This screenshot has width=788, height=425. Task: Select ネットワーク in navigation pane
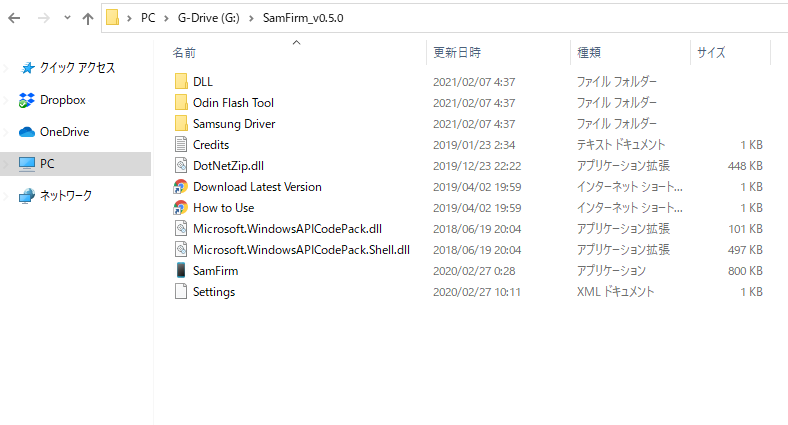[66, 195]
